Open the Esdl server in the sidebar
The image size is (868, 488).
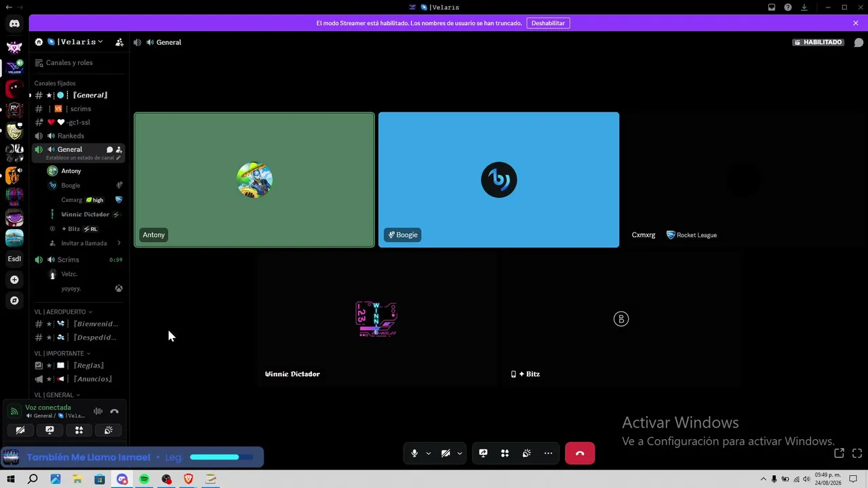14,259
